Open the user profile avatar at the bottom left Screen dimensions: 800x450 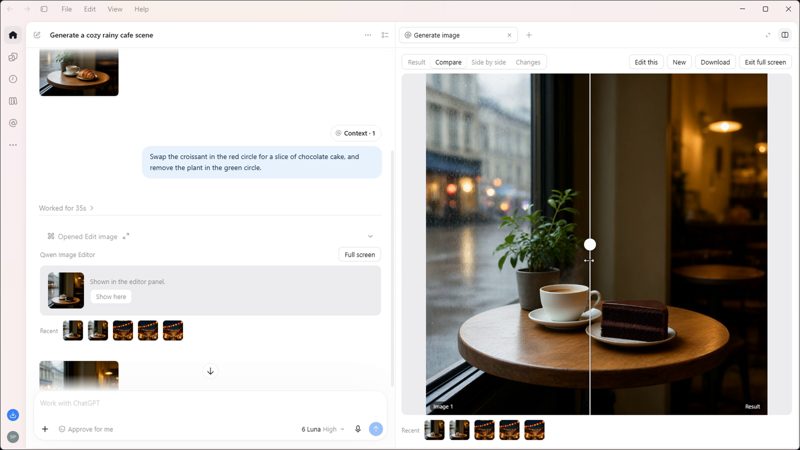(x=13, y=437)
